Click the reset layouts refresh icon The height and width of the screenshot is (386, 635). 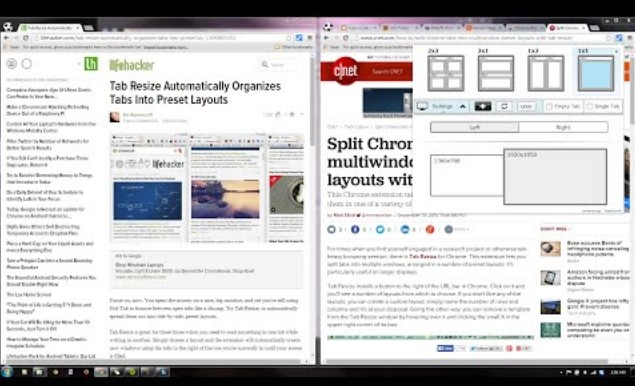pyautogui.click(x=504, y=107)
